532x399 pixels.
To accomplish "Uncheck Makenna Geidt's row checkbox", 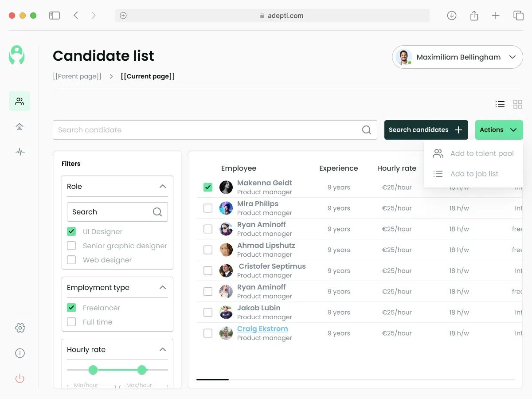I will (x=208, y=187).
